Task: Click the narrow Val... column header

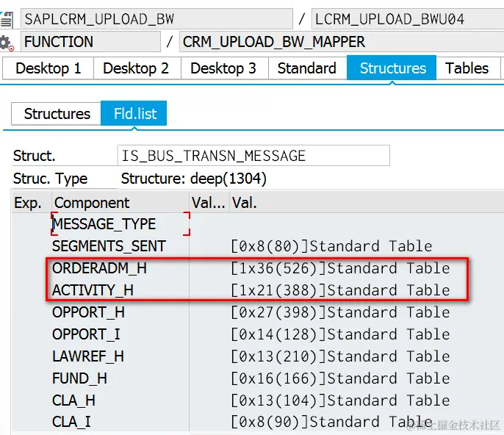Action: [209, 203]
